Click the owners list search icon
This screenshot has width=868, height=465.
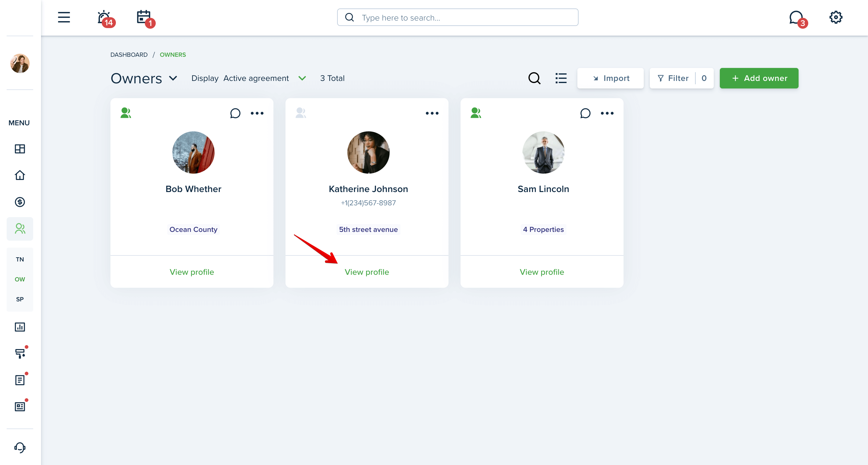tap(535, 78)
